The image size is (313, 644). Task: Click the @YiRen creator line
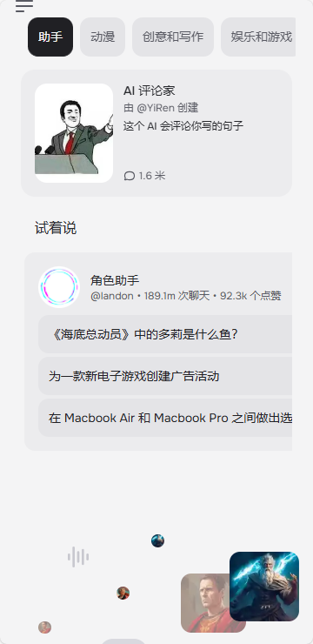(161, 108)
